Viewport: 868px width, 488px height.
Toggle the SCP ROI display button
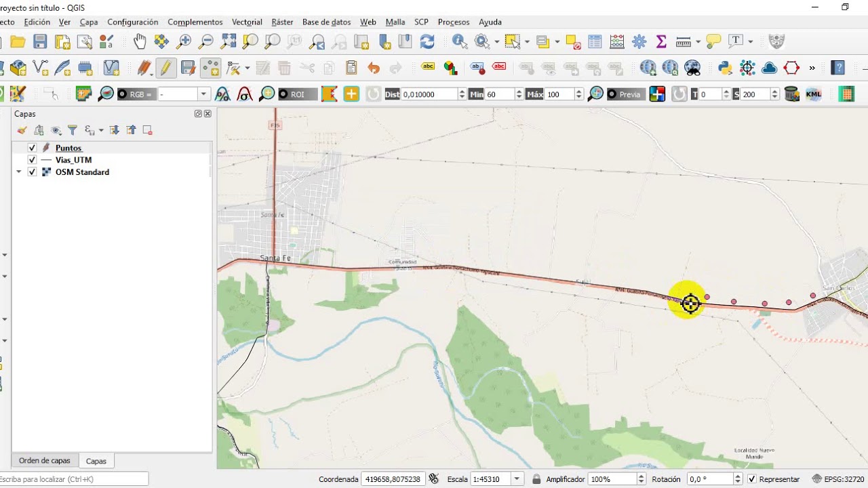(x=297, y=94)
